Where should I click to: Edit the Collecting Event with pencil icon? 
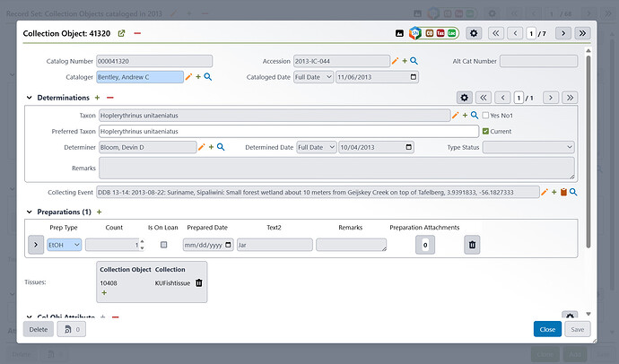(545, 192)
